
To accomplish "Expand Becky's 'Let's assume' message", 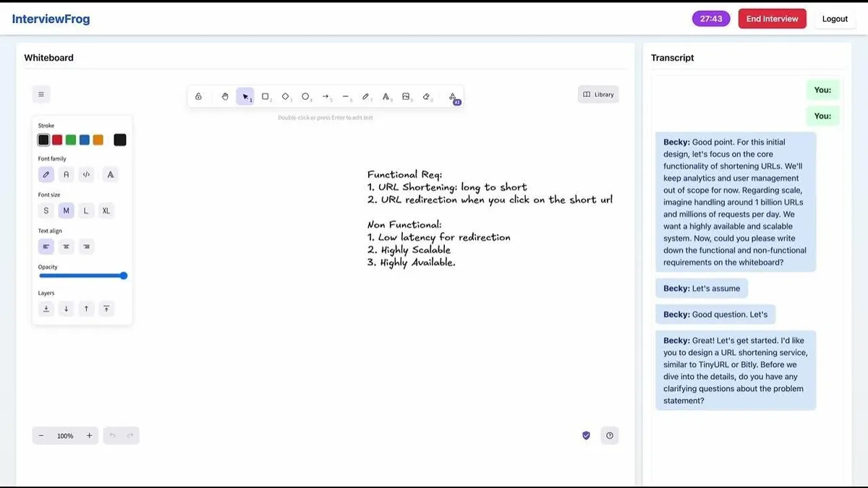I will pyautogui.click(x=701, y=288).
